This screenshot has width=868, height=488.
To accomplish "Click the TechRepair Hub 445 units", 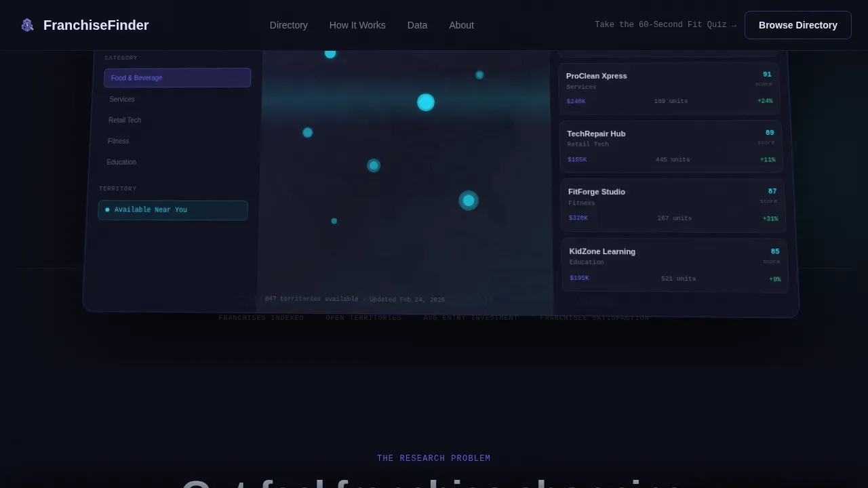I will click(x=673, y=160).
